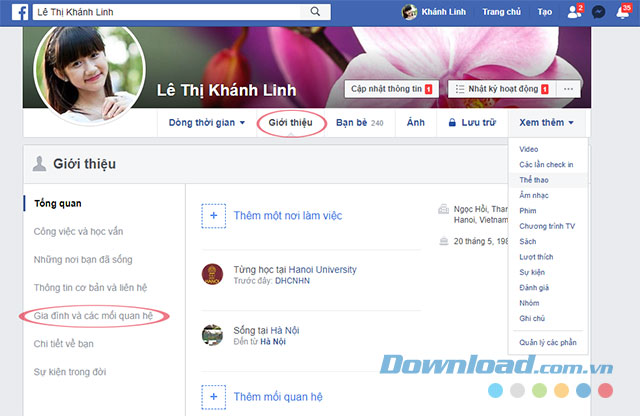Image resolution: width=640 pixels, height=416 pixels.
Task: Open the notifications bell icon
Action: [x=623, y=12]
